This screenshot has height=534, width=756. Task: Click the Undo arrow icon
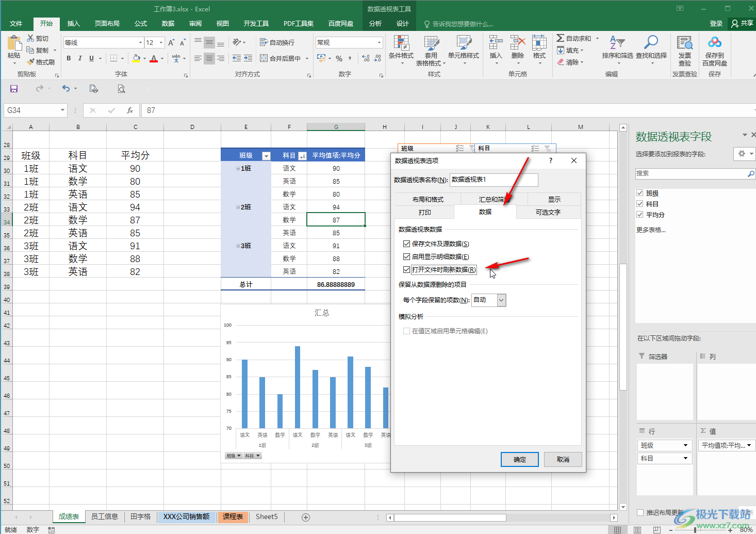[x=66, y=89]
